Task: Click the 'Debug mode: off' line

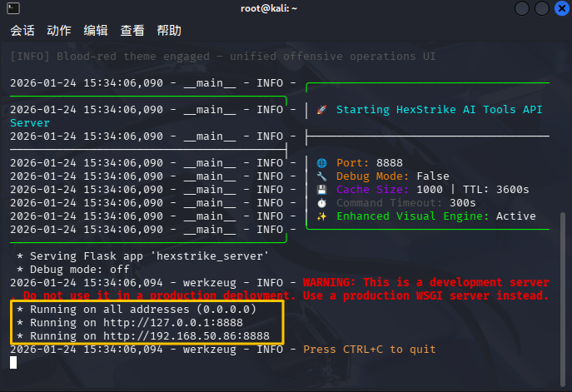Action: [x=73, y=270]
